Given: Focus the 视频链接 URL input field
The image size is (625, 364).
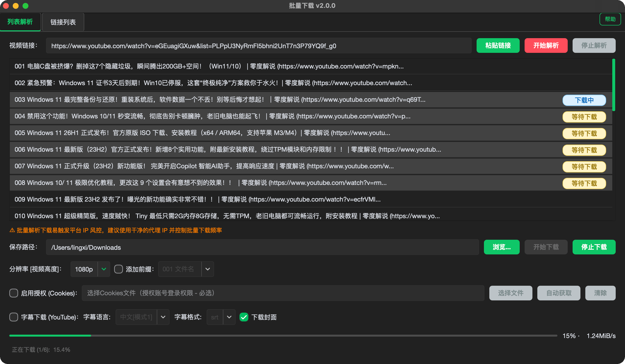Looking at the screenshot, I should point(258,46).
